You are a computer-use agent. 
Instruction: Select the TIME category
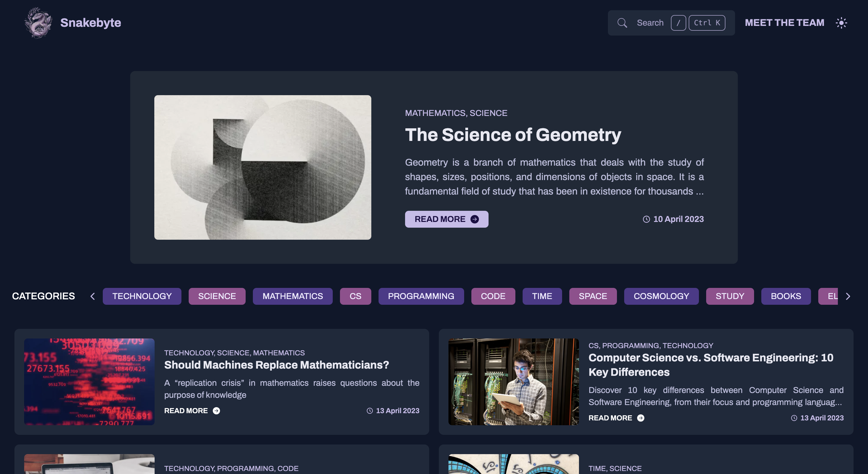point(542,296)
